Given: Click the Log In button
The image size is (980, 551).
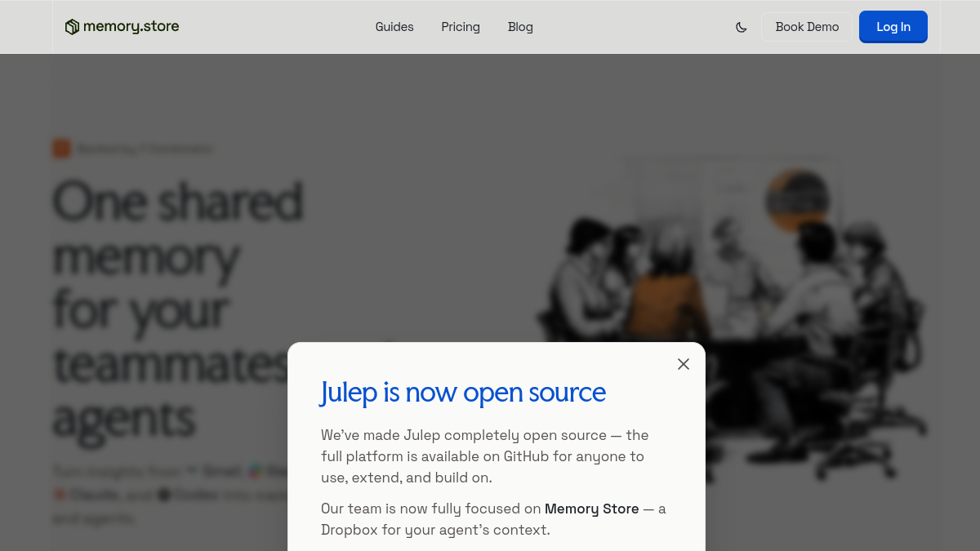Looking at the screenshot, I should 893,27.
